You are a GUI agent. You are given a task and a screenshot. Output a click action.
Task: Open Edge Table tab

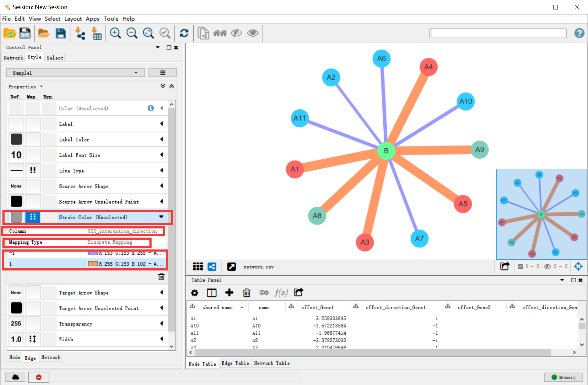point(235,363)
